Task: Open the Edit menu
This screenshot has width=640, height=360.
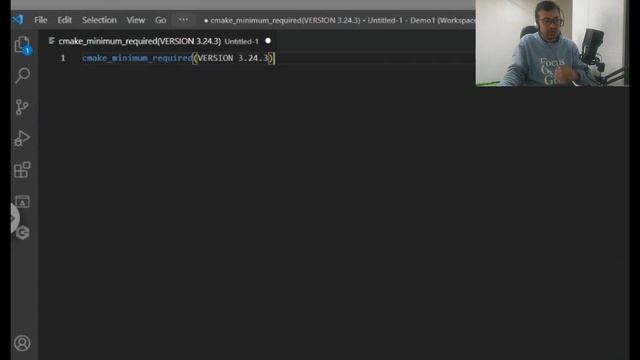Action: (x=64, y=20)
